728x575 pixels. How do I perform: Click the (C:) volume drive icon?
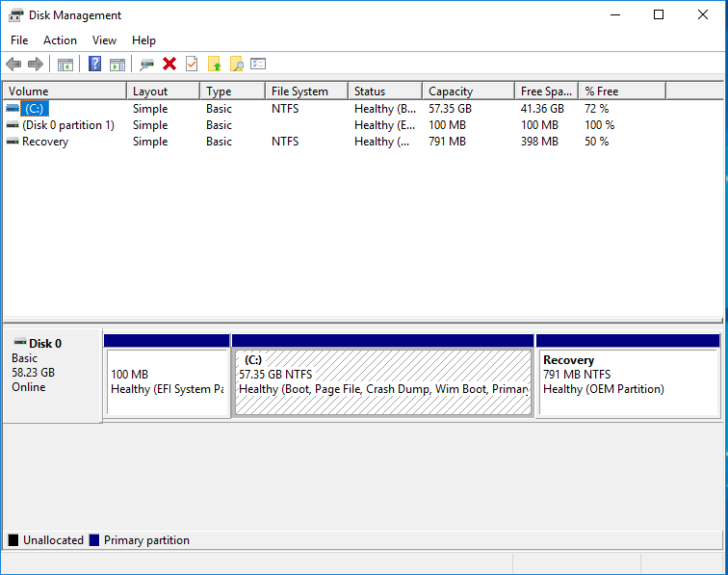click(x=13, y=108)
